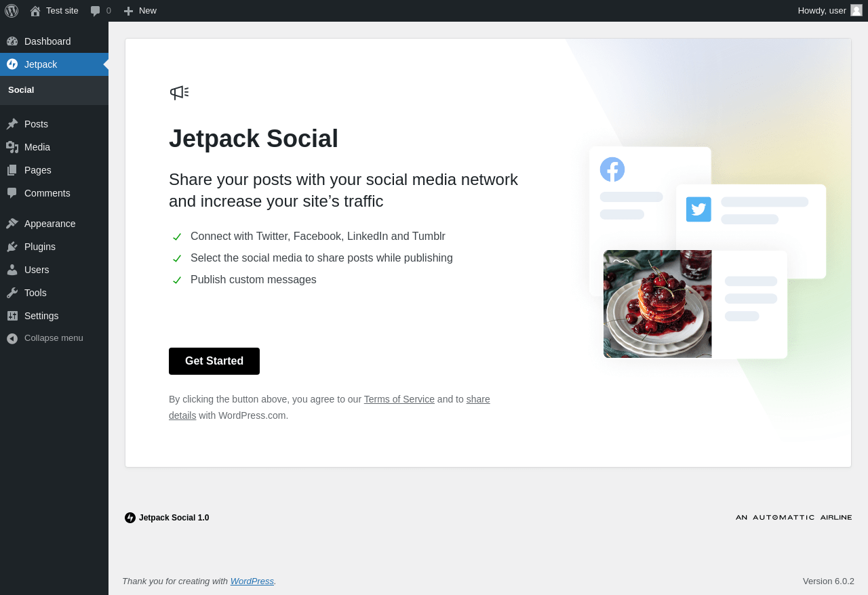This screenshot has width=868, height=595.
Task: Click the Test site home icon
Action: pyautogui.click(x=35, y=11)
